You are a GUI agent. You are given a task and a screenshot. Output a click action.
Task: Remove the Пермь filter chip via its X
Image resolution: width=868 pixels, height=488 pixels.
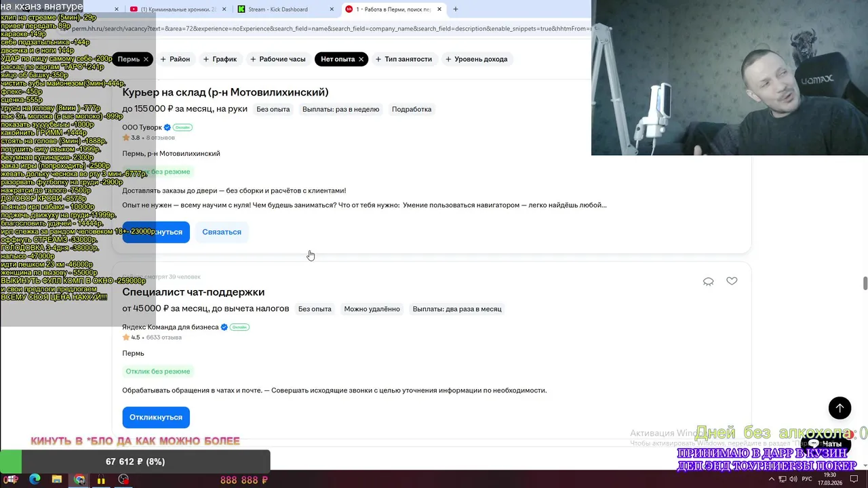click(x=146, y=59)
